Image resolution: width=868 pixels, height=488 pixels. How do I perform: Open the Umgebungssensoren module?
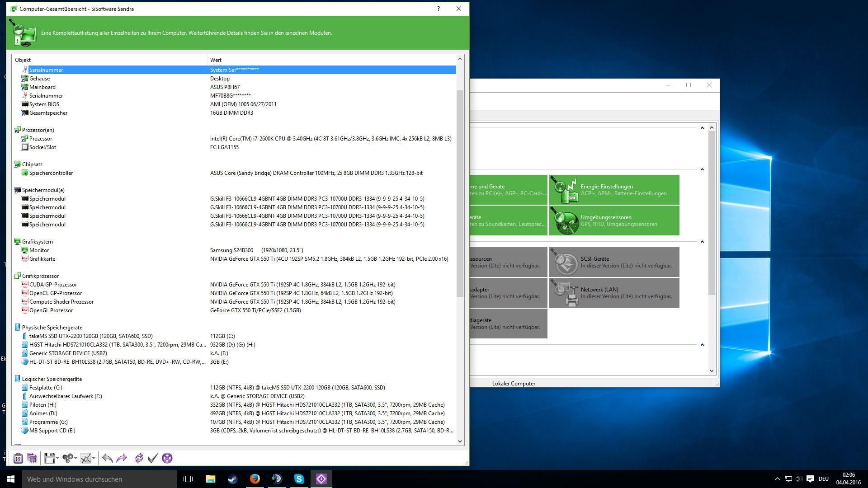pyautogui.click(x=614, y=221)
